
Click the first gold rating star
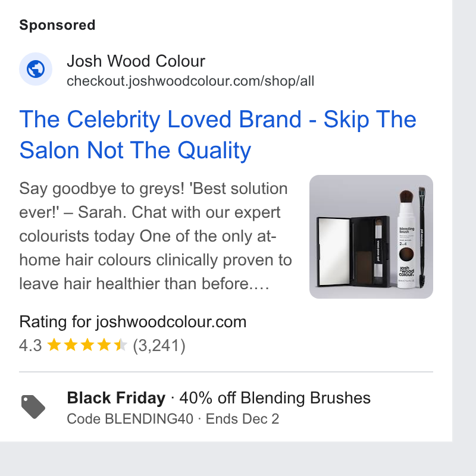[x=54, y=345]
